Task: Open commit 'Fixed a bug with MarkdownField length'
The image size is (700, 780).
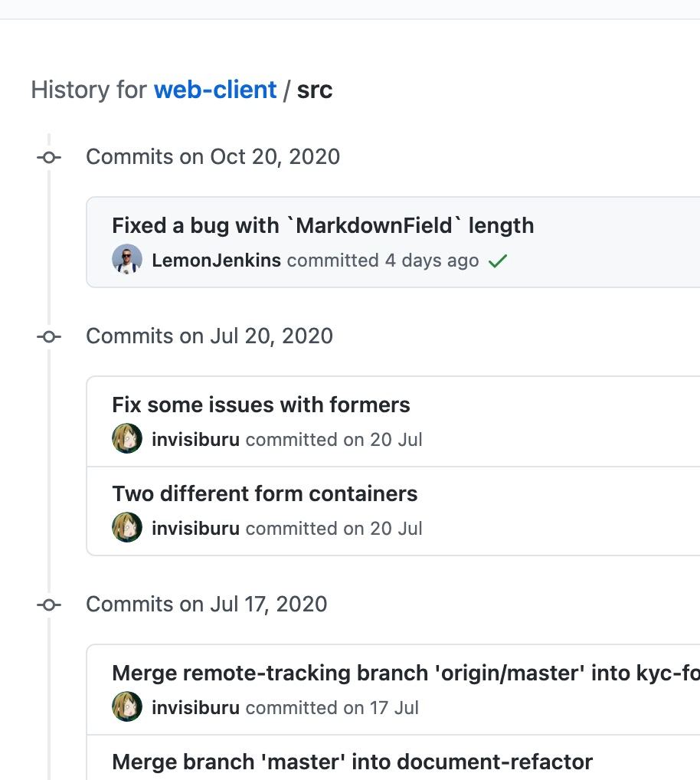Action: tap(322, 225)
